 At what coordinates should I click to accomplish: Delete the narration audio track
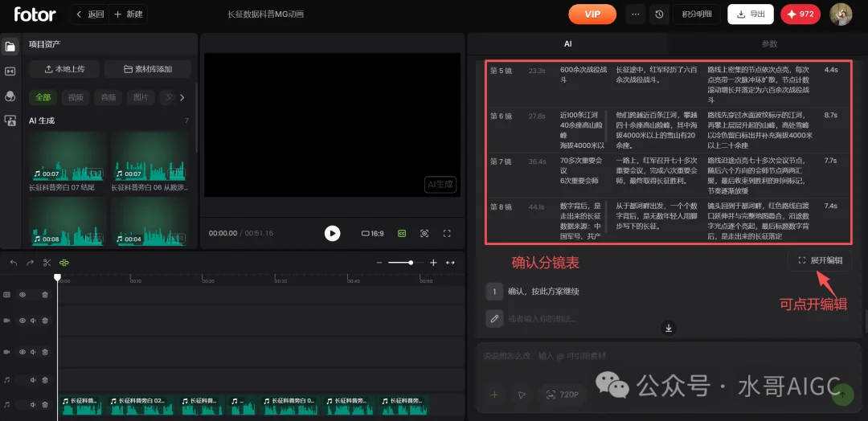(45, 404)
